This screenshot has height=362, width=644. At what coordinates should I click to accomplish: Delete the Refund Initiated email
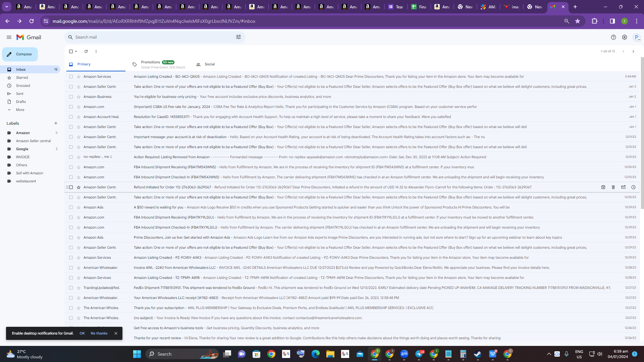tap(613, 187)
